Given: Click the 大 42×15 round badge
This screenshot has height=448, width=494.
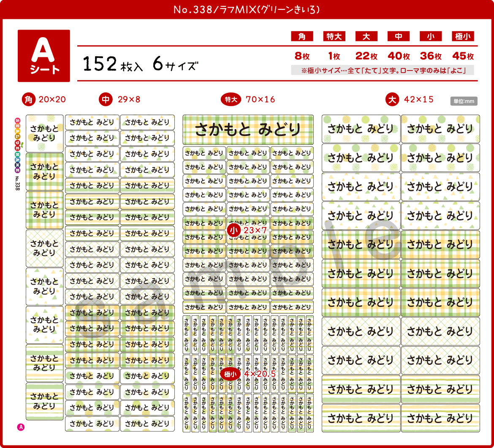Looking at the screenshot, I should pos(392,100).
